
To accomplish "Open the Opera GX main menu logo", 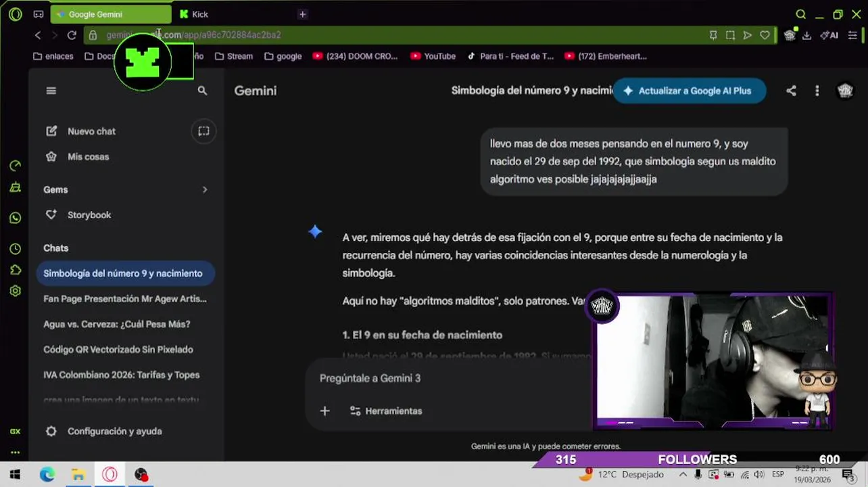I will [x=15, y=14].
